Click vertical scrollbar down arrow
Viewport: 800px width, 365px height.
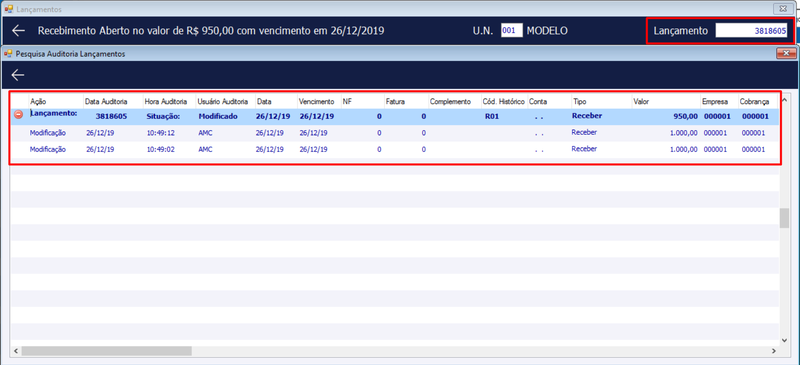(x=784, y=340)
